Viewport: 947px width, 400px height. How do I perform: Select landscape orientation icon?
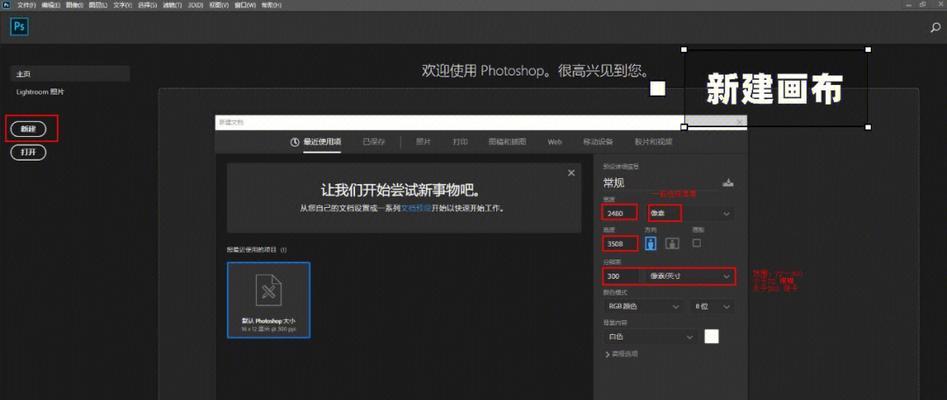coord(672,243)
